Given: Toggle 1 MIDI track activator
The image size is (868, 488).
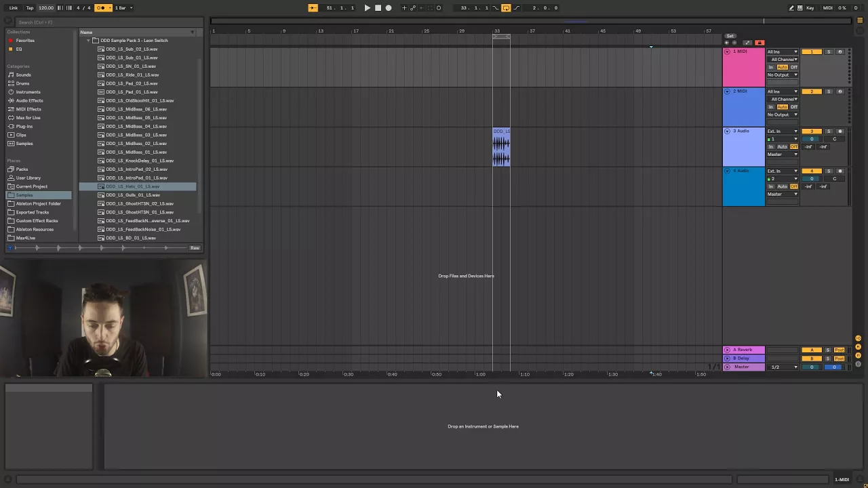Looking at the screenshot, I should point(812,52).
